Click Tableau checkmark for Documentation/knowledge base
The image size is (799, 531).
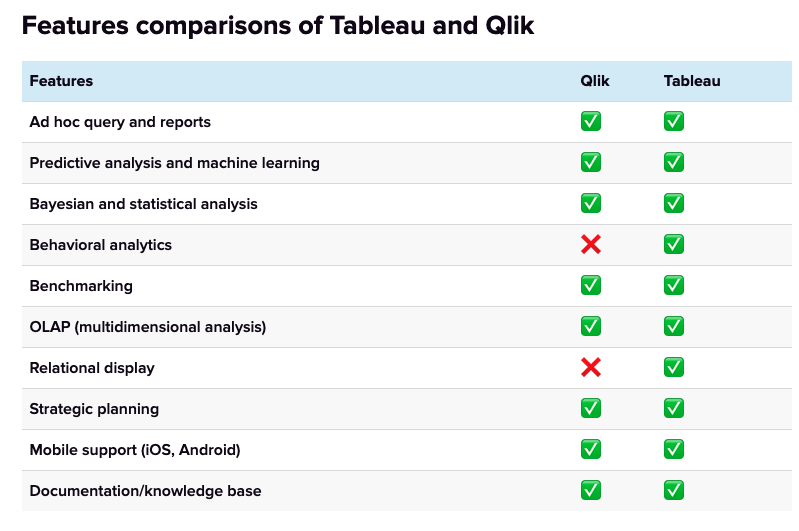coord(674,490)
